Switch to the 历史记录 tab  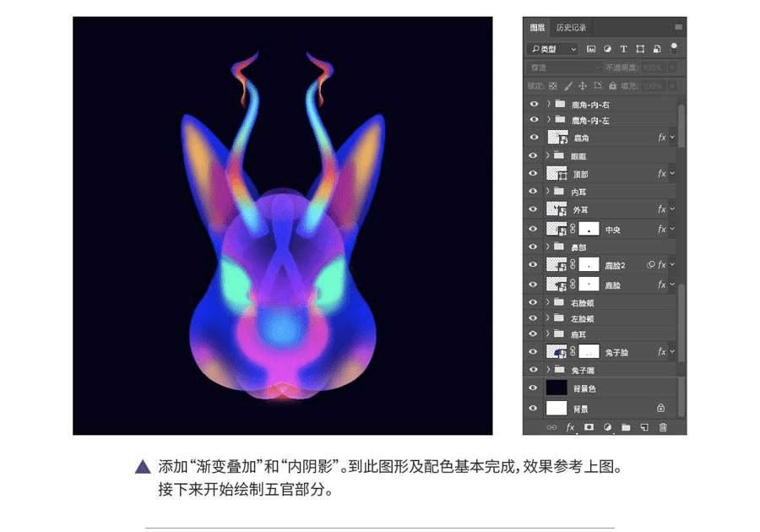click(571, 28)
